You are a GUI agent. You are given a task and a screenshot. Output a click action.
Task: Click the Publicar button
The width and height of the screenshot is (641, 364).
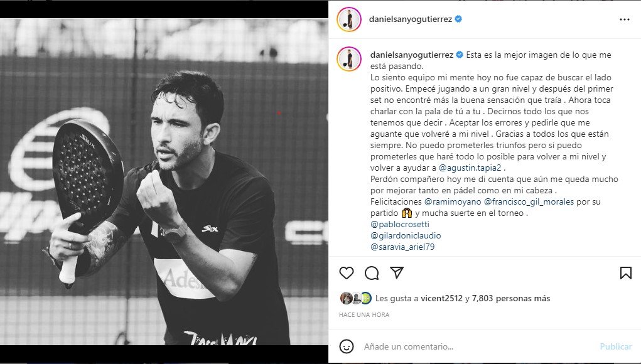tap(616, 346)
